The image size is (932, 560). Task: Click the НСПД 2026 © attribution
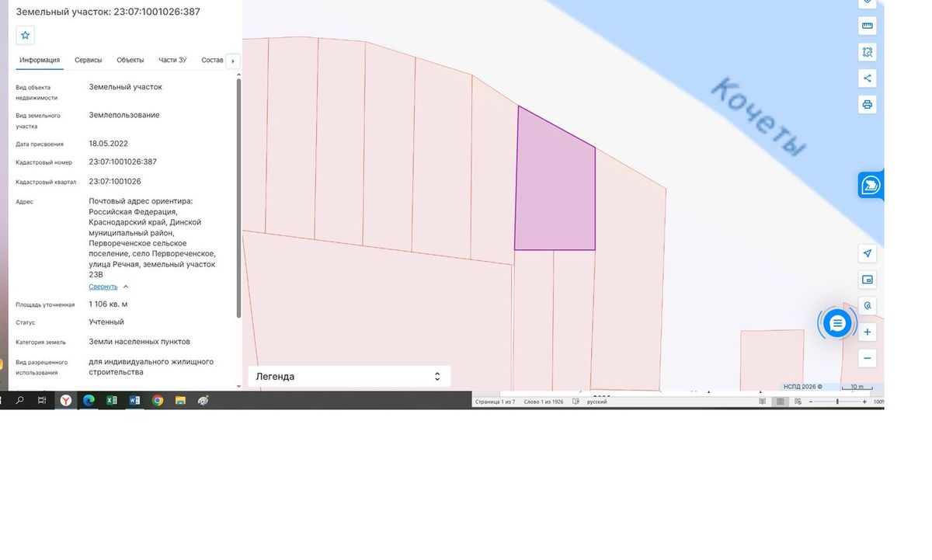click(x=802, y=386)
